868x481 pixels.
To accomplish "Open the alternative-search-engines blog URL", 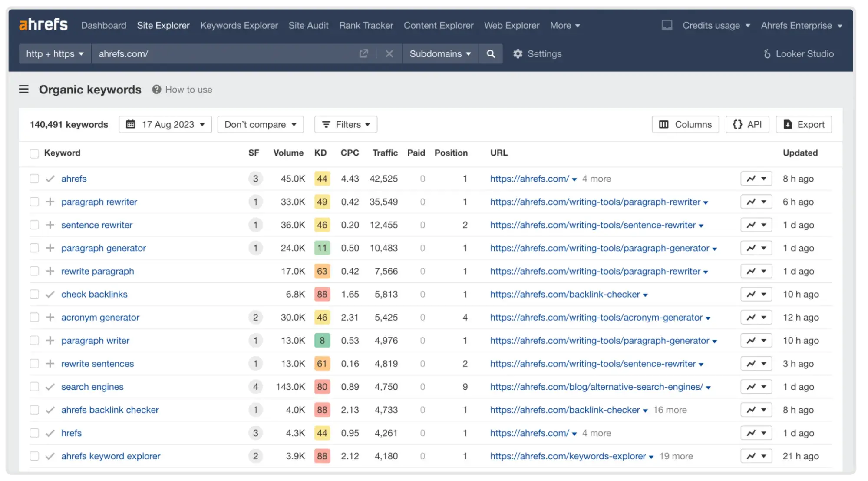I will [x=597, y=387].
